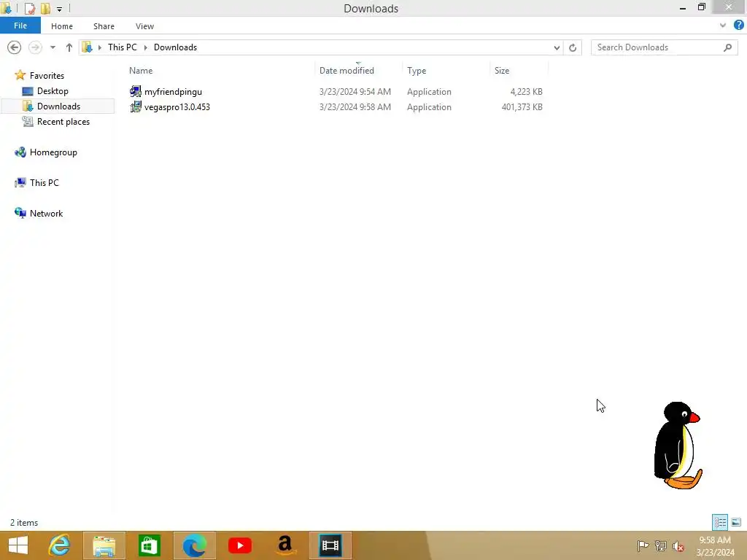This screenshot has height=560, width=747.
Task: Click the muted volume tray icon
Action: click(678, 546)
